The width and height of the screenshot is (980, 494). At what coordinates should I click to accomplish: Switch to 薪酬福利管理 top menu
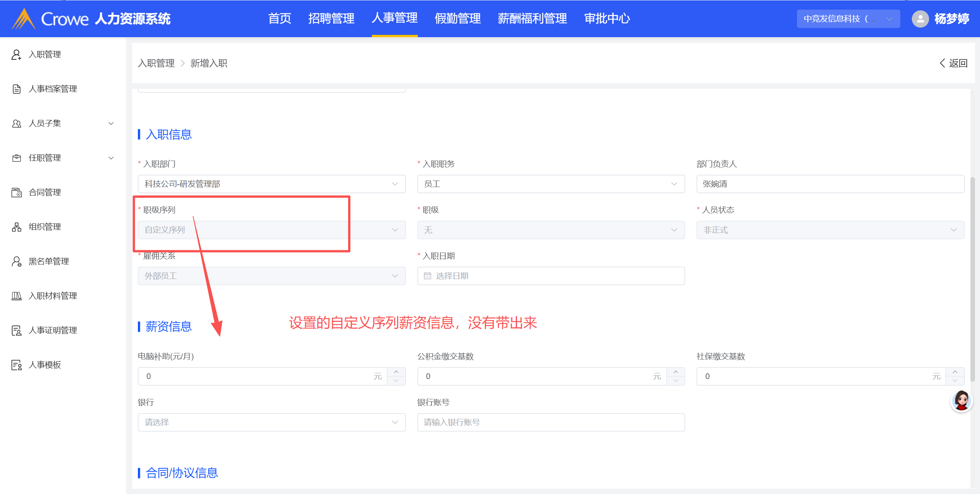[x=532, y=18]
